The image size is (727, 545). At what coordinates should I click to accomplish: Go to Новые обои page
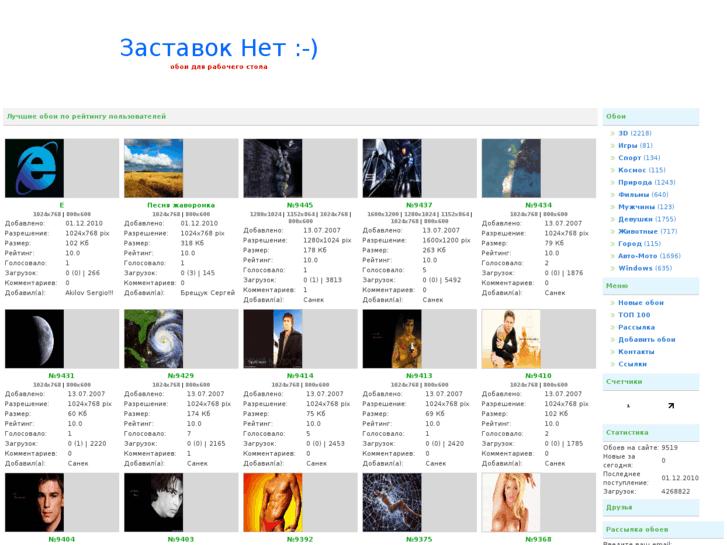pyautogui.click(x=641, y=302)
